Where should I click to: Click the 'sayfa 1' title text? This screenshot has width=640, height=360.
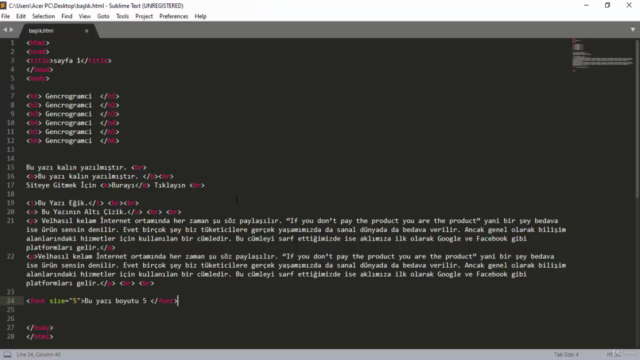[x=67, y=60]
